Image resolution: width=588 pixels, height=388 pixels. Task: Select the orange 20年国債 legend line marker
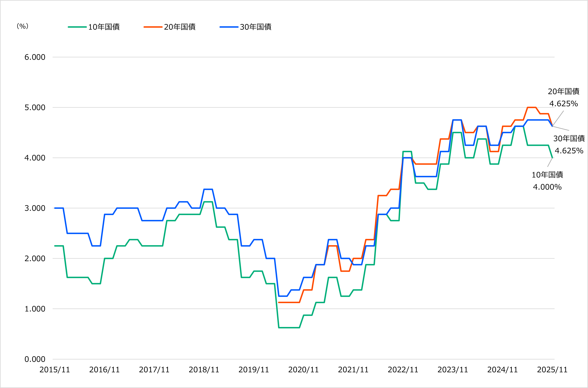tap(153, 27)
